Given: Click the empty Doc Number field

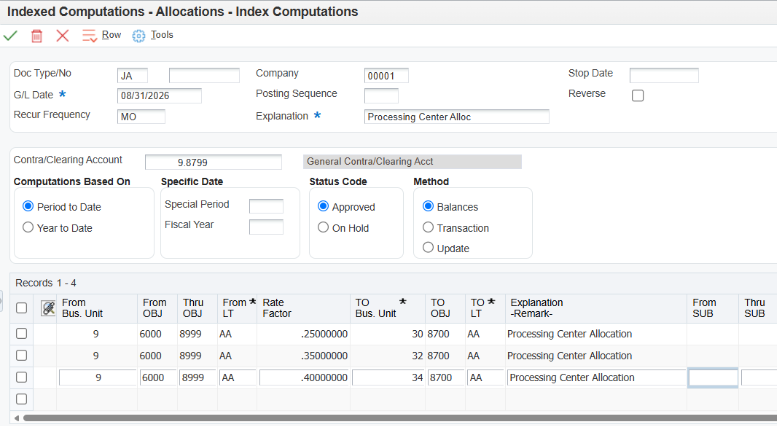Looking at the screenshot, I should point(204,76).
